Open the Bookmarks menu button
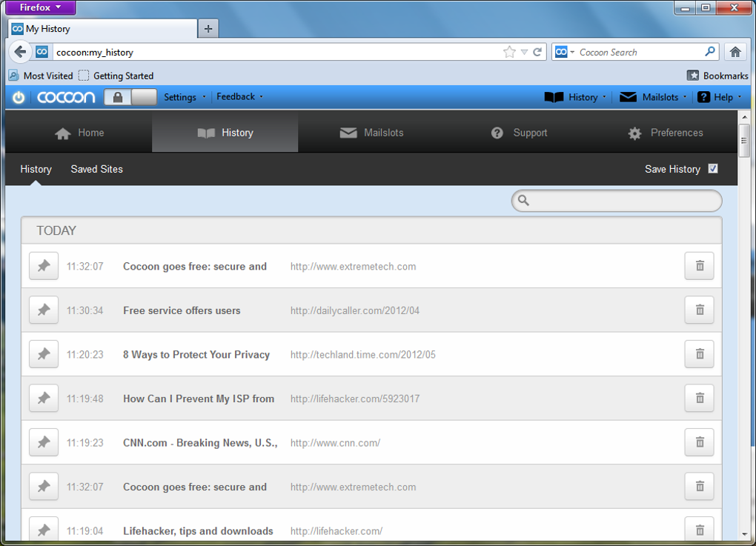Image resolution: width=756 pixels, height=546 pixels. [x=717, y=76]
